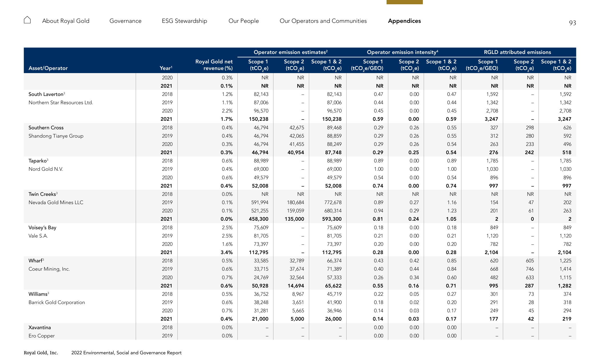600x364 pixels.
Task: Select the Wharf asset name
Action: click(36, 261)
